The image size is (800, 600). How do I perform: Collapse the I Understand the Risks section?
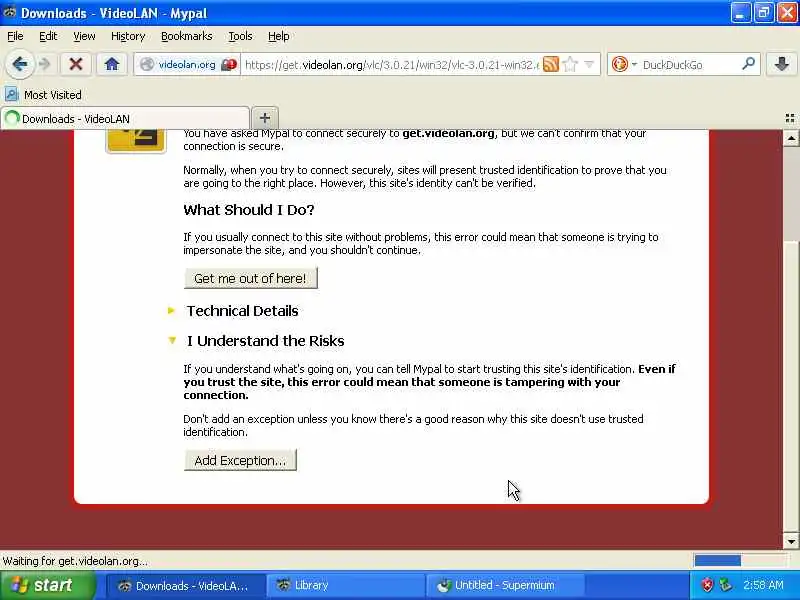(265, 341)
